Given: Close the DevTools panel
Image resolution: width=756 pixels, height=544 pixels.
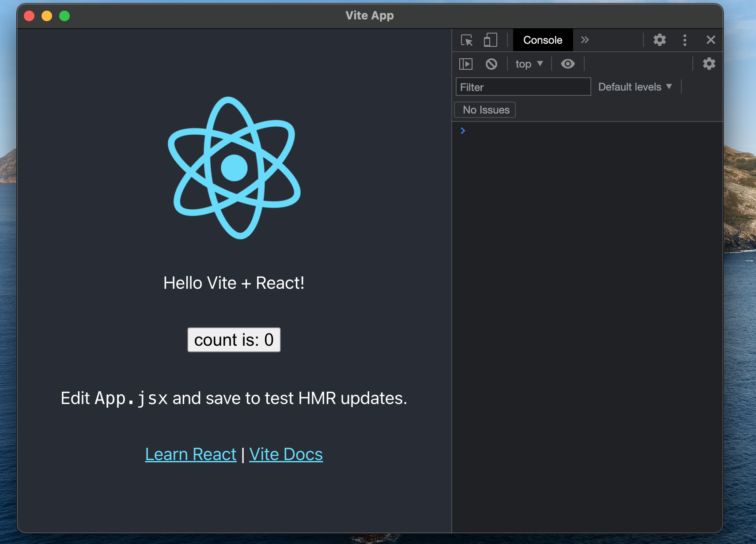Looking at the screenshot, I should (711, 40).
